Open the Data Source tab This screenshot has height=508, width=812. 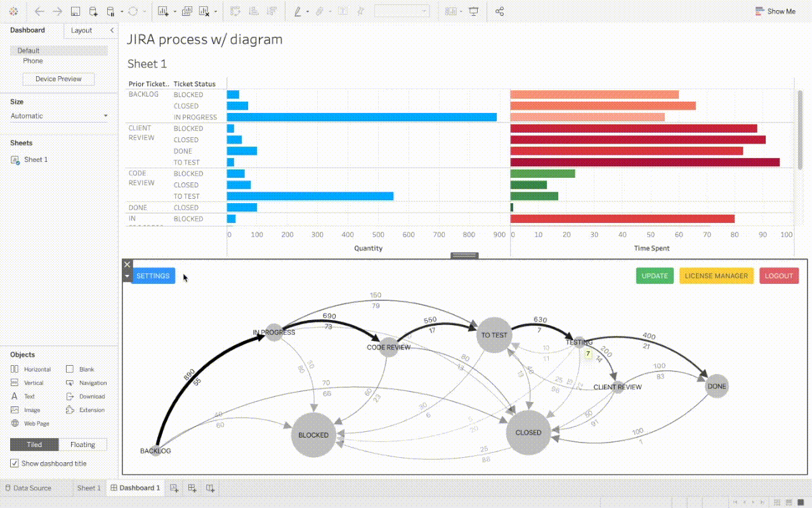click(28, 488)
